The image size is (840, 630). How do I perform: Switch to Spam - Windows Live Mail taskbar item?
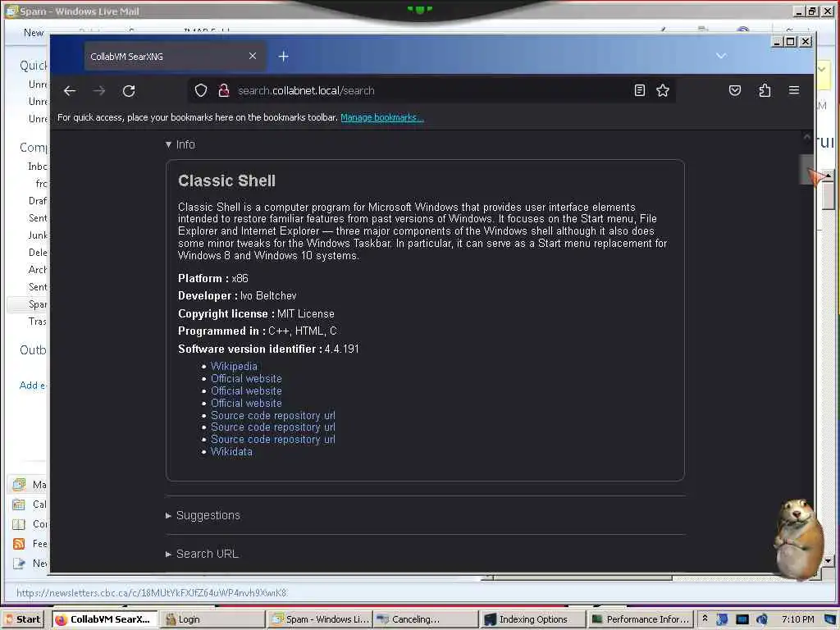pyautogui.click(x=320, y=619)
